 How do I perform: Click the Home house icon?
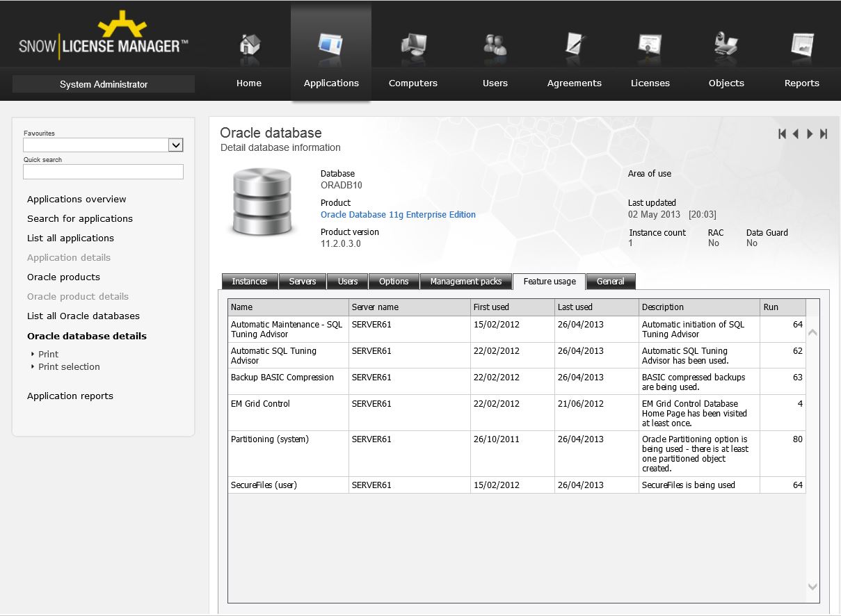pyautogui.click(x=249, y=45)
